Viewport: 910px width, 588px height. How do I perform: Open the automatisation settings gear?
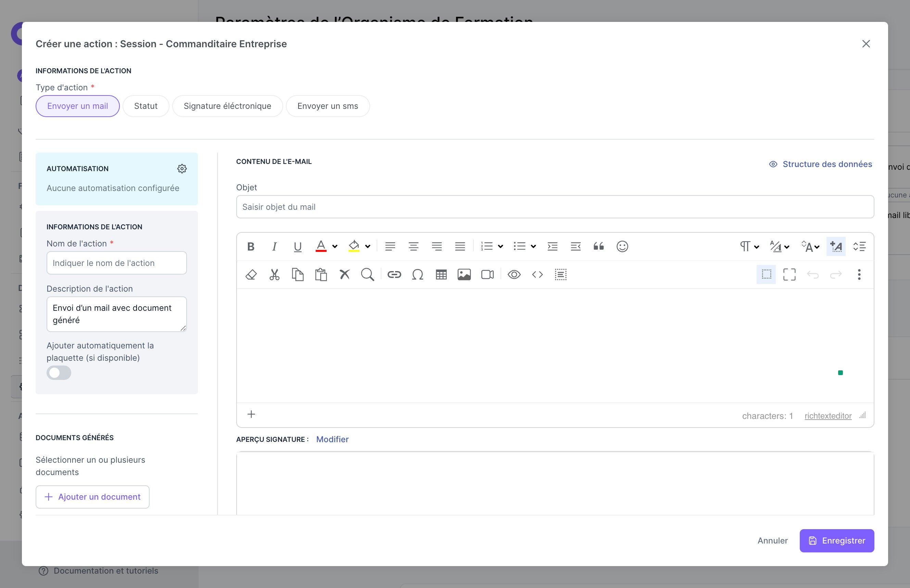182,169
